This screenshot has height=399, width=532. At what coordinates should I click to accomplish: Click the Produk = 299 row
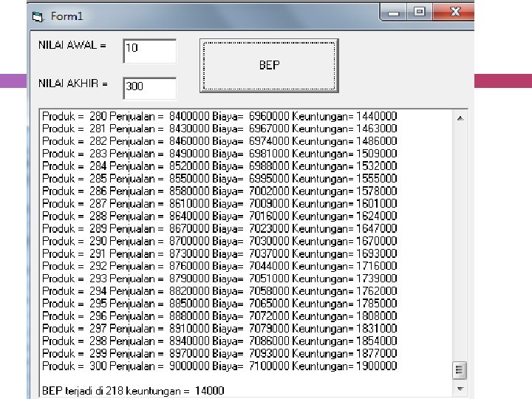(219, 353)
